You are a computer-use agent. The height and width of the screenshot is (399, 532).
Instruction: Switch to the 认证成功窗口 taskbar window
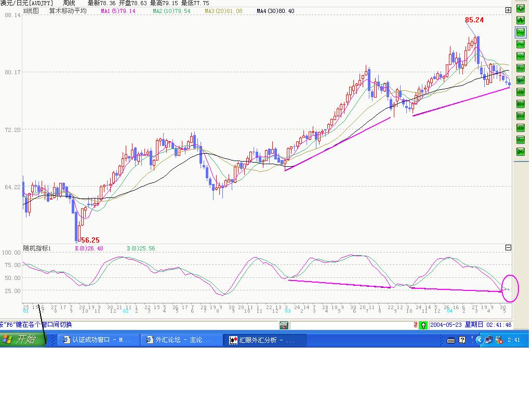[x=99, y=340]
